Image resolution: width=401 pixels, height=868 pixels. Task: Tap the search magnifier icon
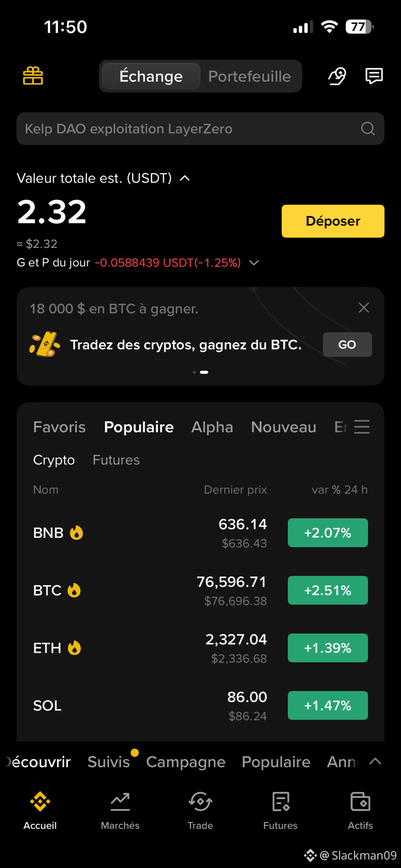pyautogui.click(x=368, y=129)
